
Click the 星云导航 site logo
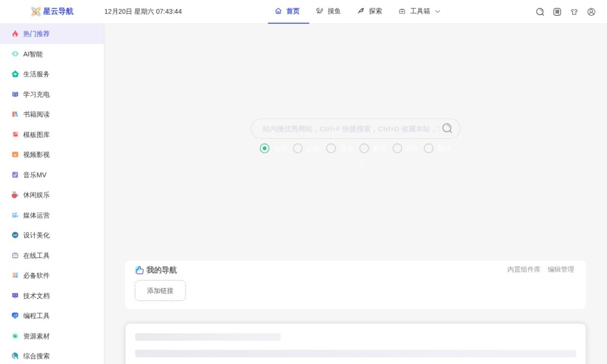52,12
